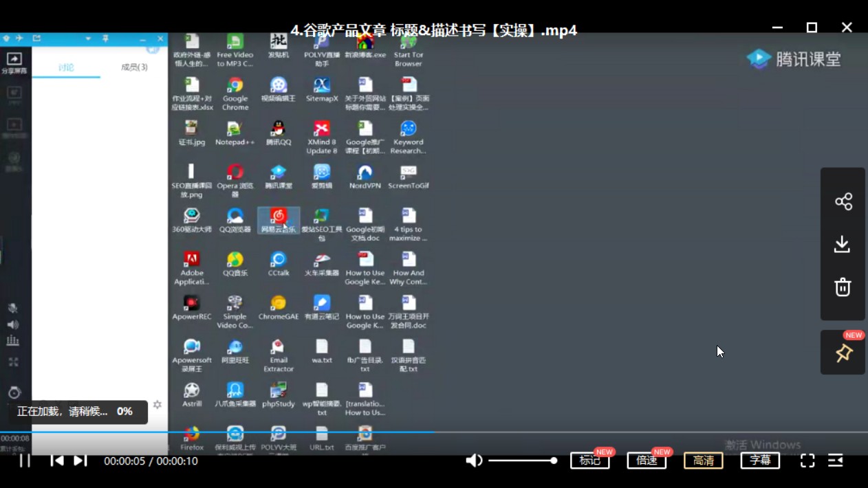Screen dimensions: 868x488
Task: Select the 讨论 discussion tab
Action: pos(66,67)
